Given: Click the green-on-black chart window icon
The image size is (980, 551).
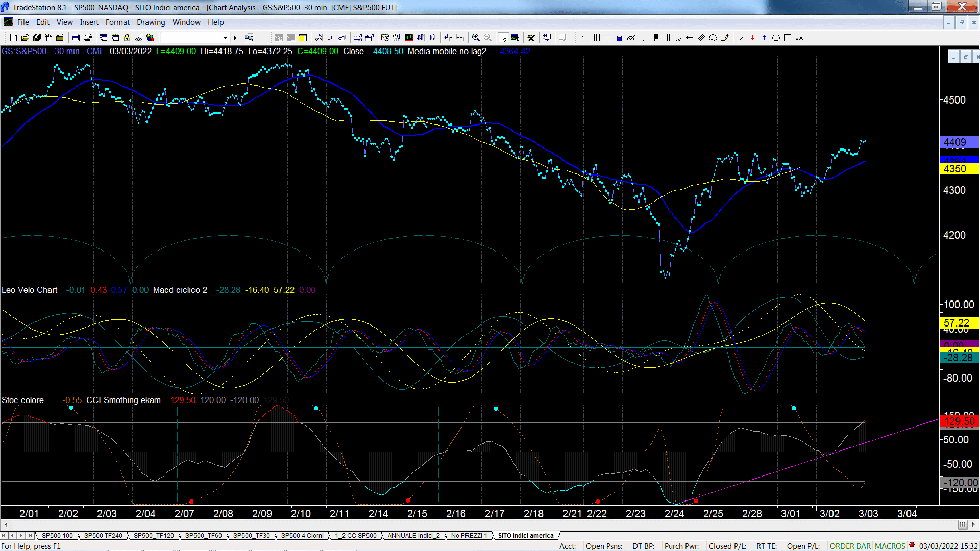Looking at the screenshot, I should pyautogui.click(x=409, y=38).
